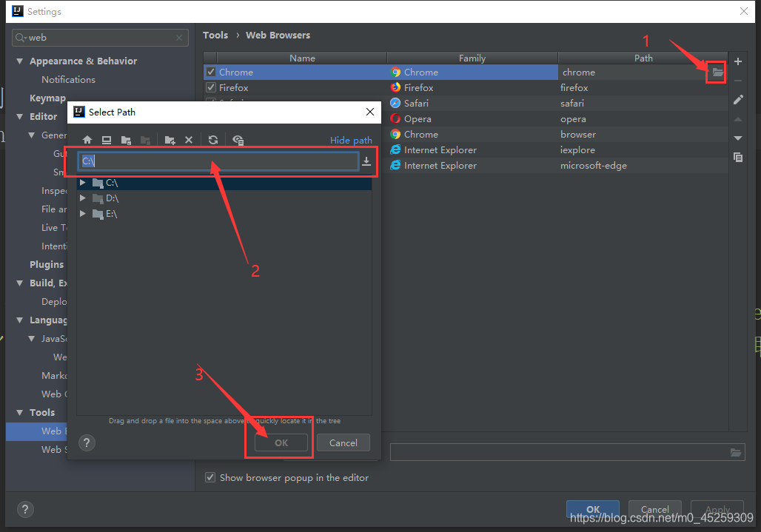Toggle the Chrome browser checkbox
The image size is (761, 532).
[x=211, y=73]
